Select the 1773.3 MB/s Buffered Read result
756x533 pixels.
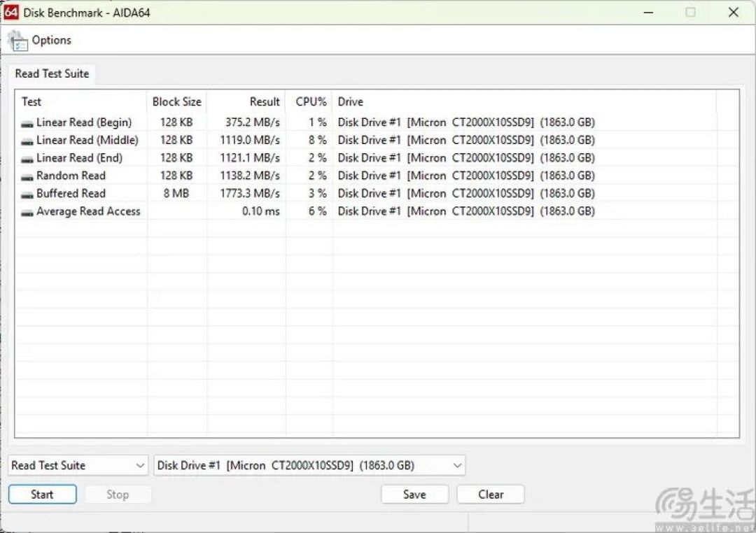[x=250, y=194]
